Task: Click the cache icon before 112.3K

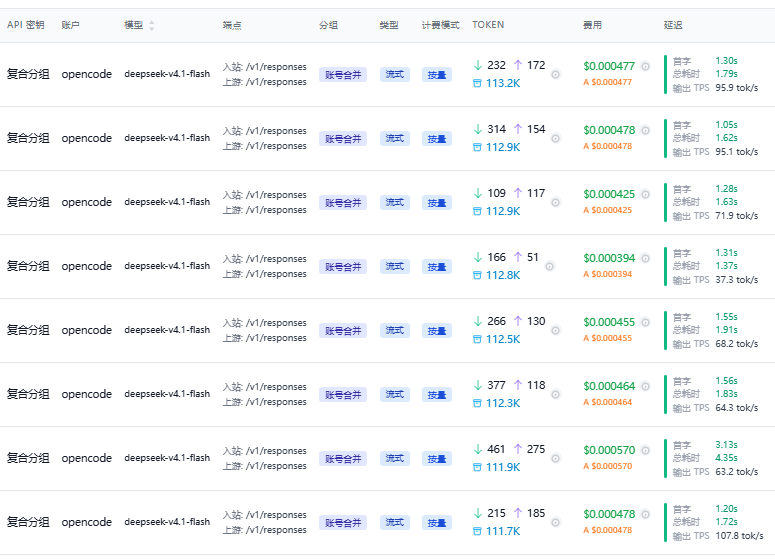Action: tap(477, 403)
